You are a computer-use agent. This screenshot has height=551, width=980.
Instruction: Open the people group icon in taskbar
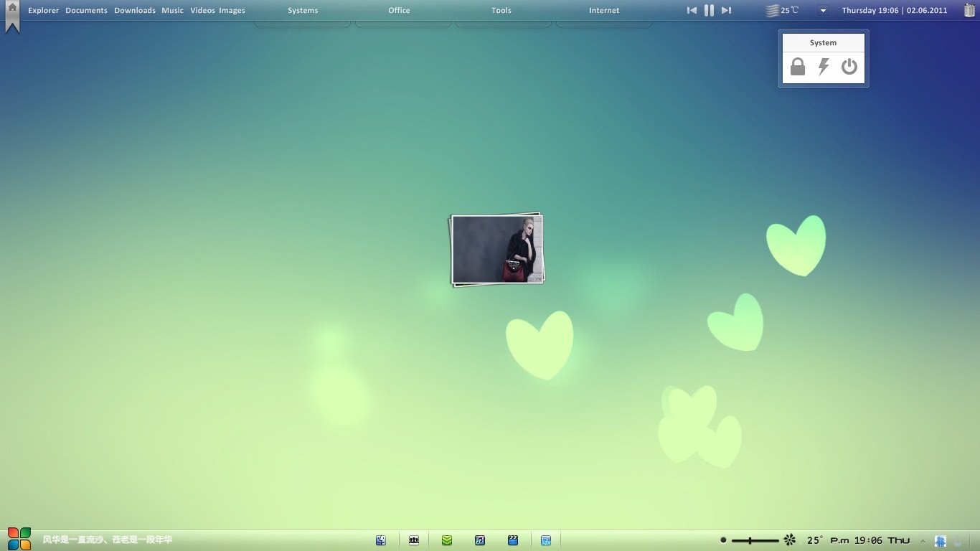414,540
